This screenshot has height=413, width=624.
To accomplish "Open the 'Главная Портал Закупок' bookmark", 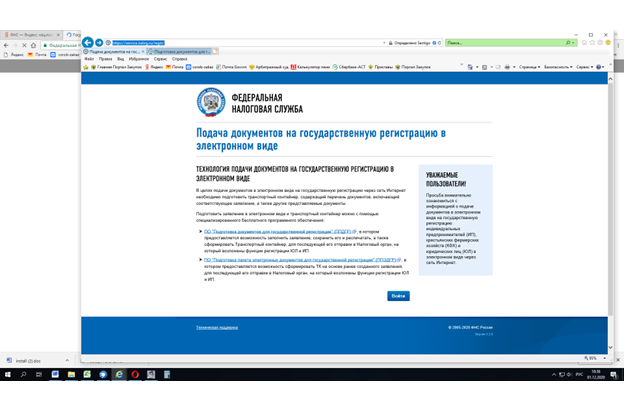I will [x=116, y=67].
